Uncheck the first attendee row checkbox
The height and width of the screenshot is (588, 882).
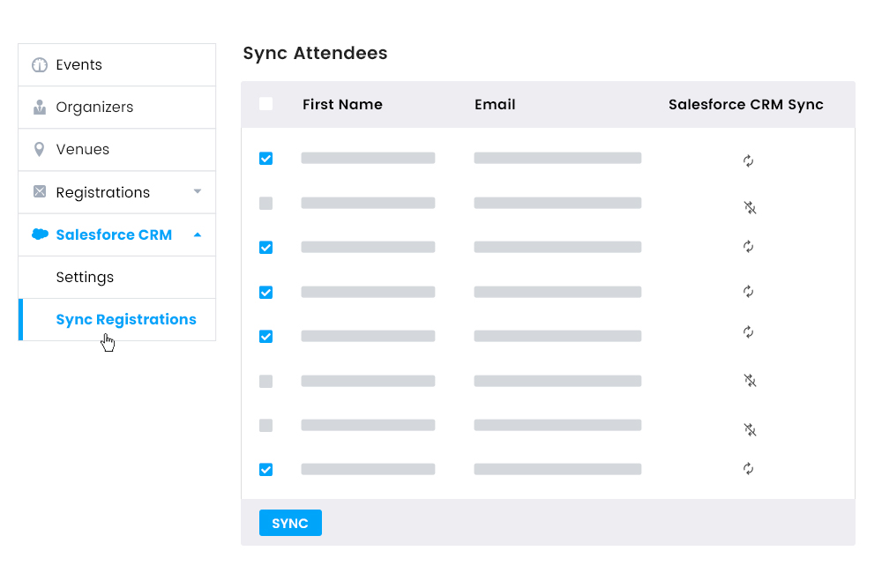click(x=265, y=159)
